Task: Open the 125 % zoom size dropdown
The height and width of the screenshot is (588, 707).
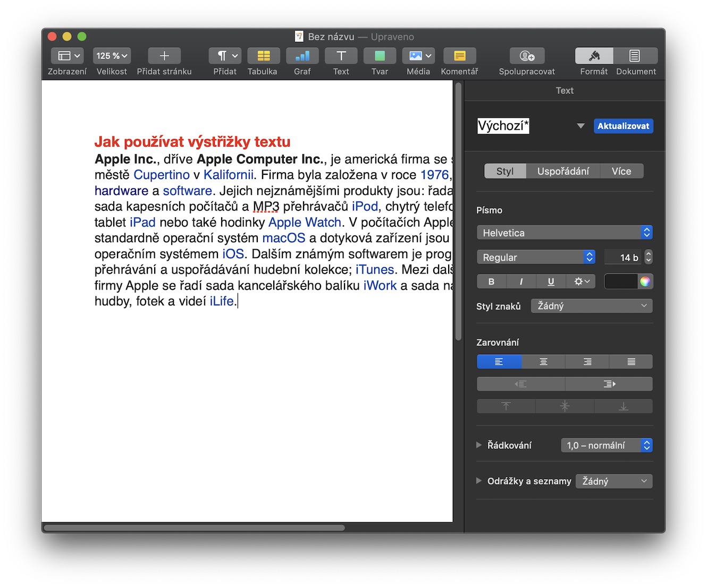Action: [112, 56]
